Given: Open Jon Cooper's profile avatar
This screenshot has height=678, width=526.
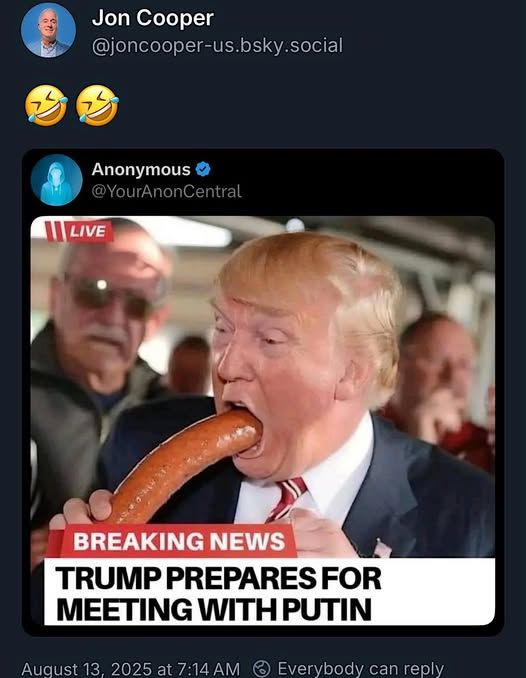Looking at the screenshot, I should coord(48,30).
